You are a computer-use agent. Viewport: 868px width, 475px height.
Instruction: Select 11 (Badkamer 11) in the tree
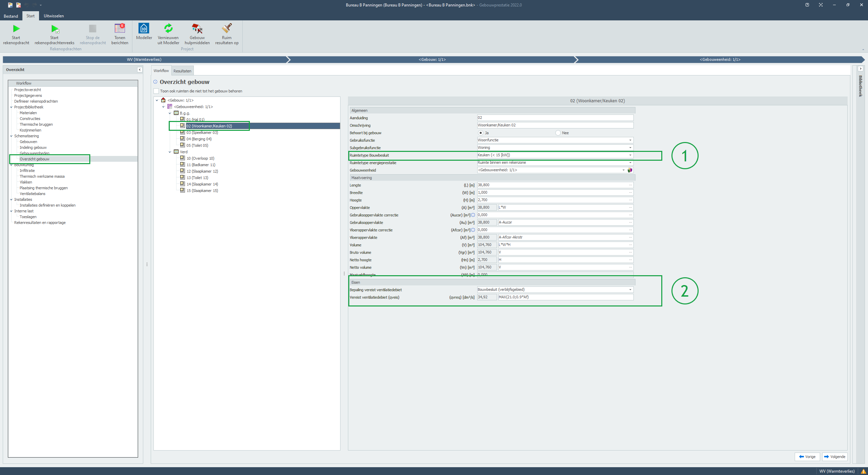201,165
